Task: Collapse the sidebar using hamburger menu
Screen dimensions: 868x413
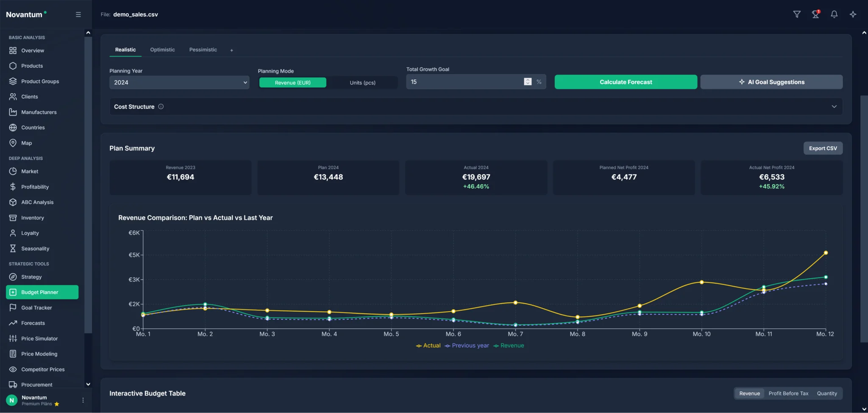Action: point(78,14)
